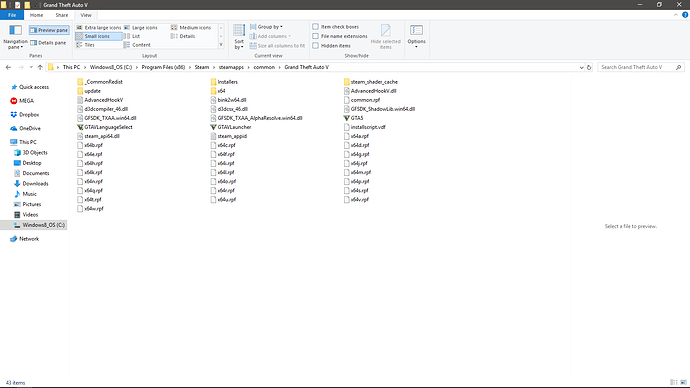Toggle the Details pane button
The image size is (690, 388).
[x=48, y=43]
